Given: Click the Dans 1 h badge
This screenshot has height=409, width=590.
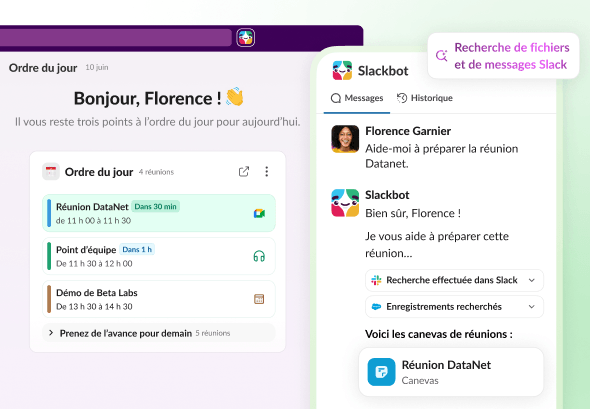Looking at the screenshot, I should pos(137,249).
